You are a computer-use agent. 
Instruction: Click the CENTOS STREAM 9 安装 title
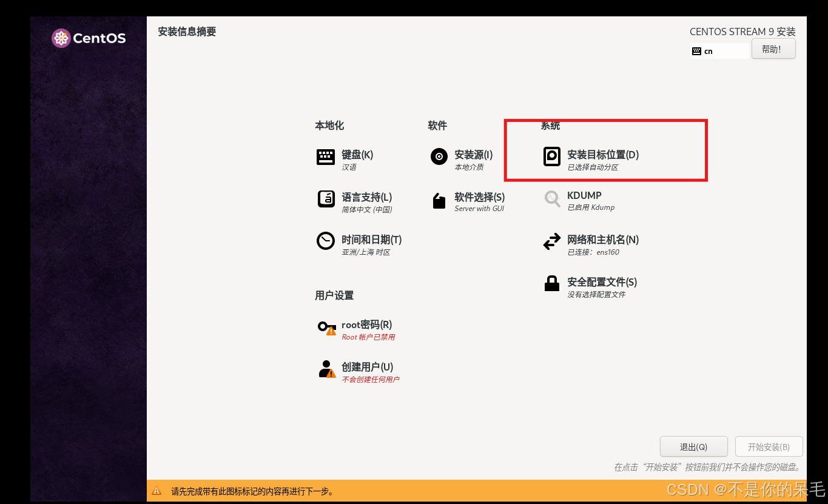pos(742,32)
